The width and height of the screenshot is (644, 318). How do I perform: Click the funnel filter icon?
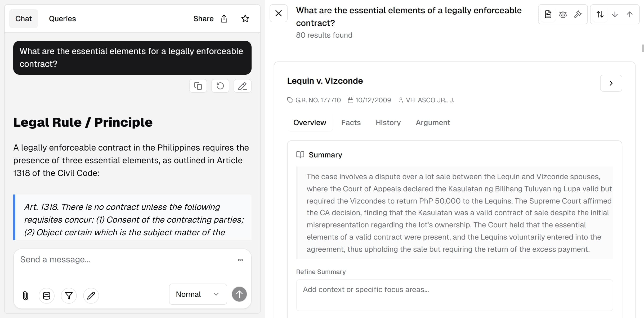[x=69, y=295]
